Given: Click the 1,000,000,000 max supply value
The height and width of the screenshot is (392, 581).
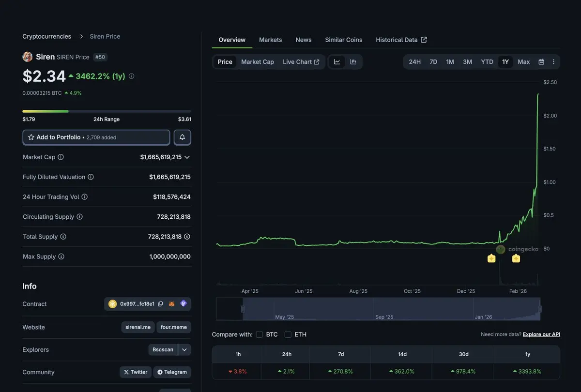Looking at the screenshot, I should click(x=170, y=256).
